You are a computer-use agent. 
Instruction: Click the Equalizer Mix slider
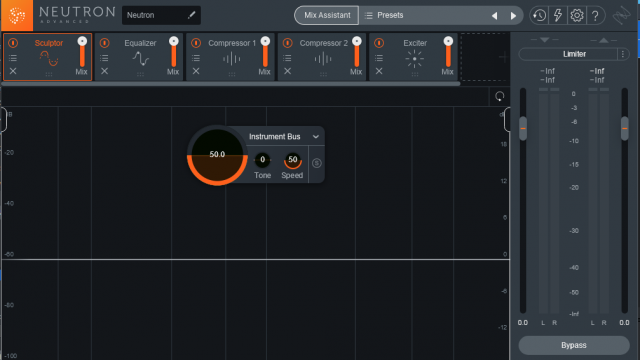point(173,52)
